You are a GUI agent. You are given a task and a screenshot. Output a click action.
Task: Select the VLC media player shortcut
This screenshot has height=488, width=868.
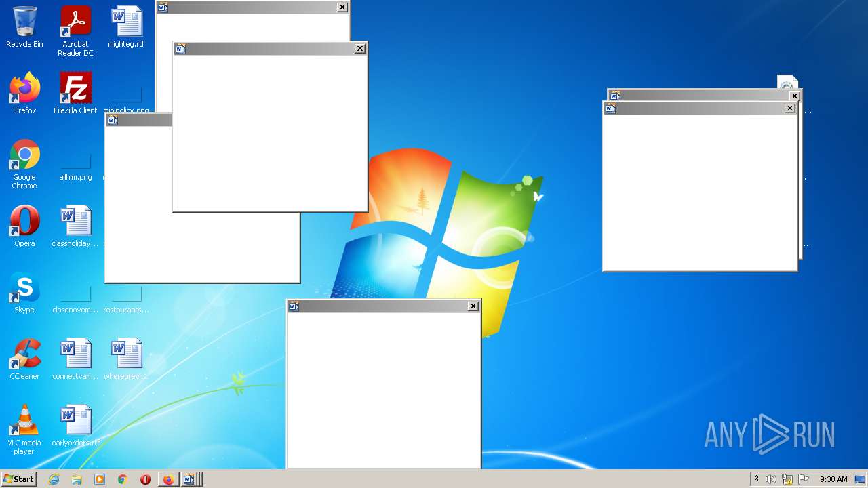24,430
